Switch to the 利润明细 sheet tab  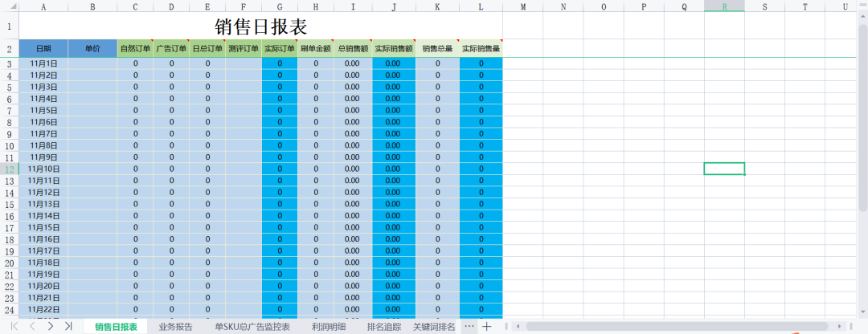(x=329, y=327)
